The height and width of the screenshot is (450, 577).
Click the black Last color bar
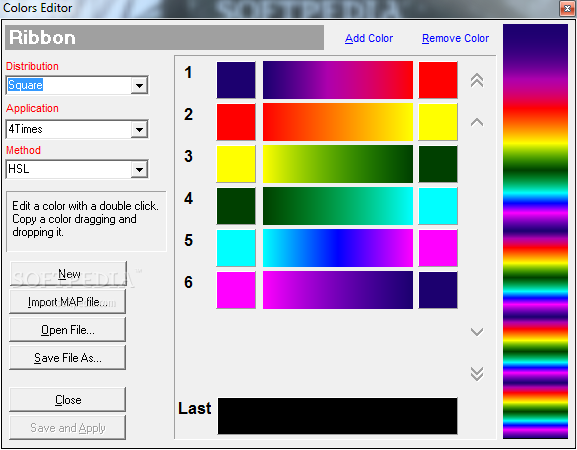click(x=337, y=416)
